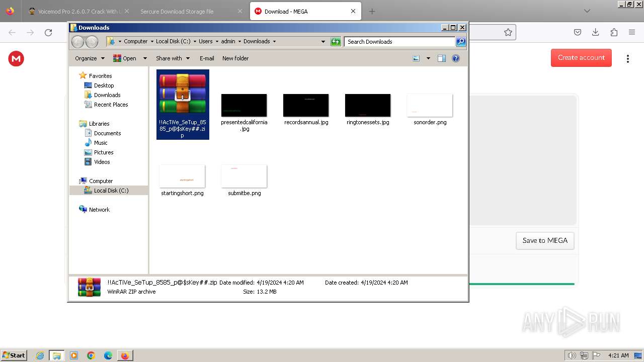Screen dimensions: 644x362
Task: Close the Download - MEGA tab
Action: tap(353, 11)
